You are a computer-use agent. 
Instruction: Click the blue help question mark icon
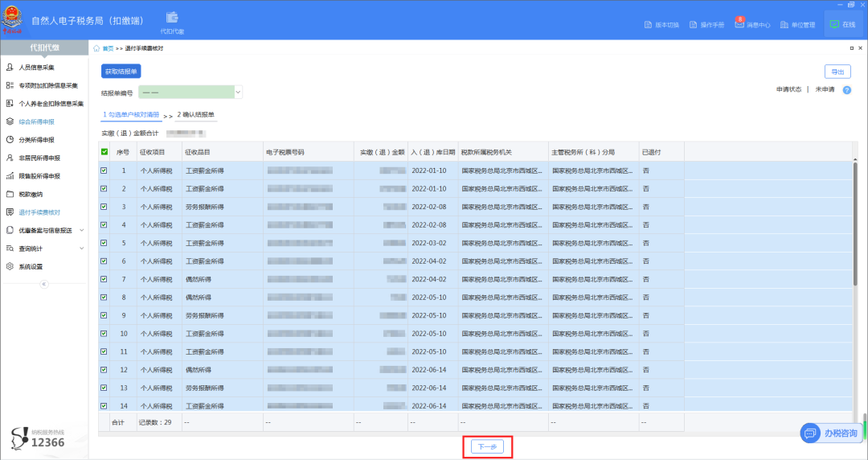click(846, 90)
